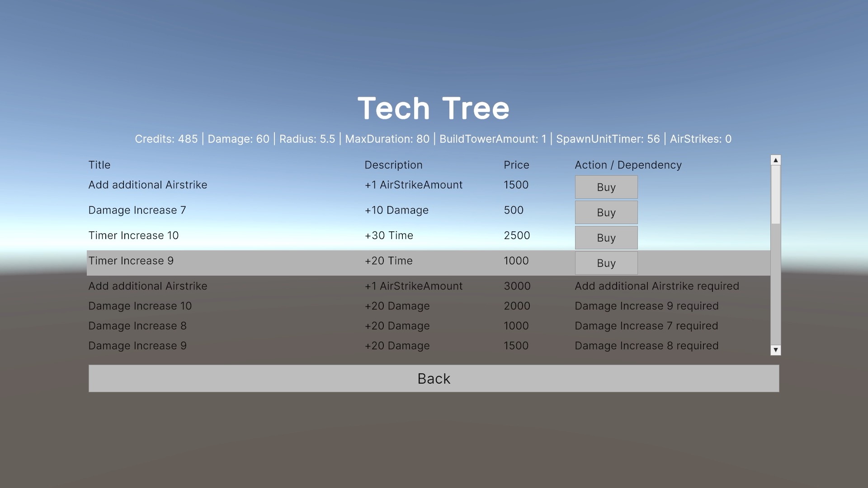This screenshot has height=488, width=868.
Task: Click the Credits: 485 stat text
Action: point(166,139)
